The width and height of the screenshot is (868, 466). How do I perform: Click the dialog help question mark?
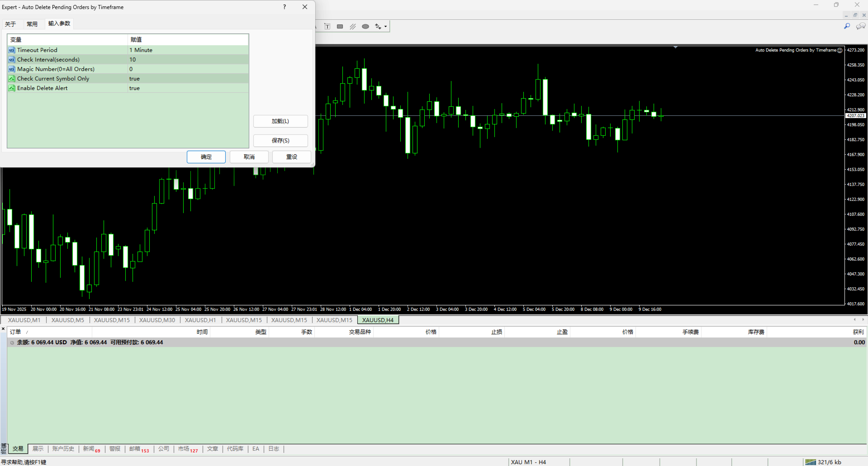[285, 7]
